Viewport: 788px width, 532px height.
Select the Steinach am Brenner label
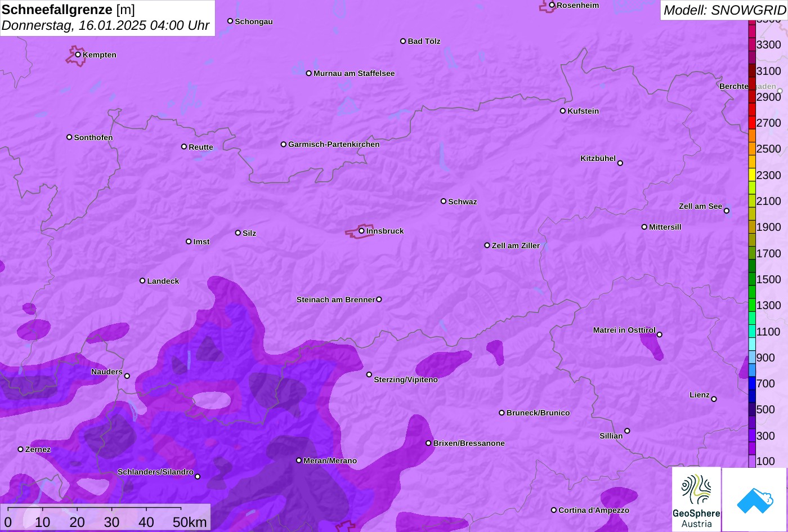[x=335, y=299]
